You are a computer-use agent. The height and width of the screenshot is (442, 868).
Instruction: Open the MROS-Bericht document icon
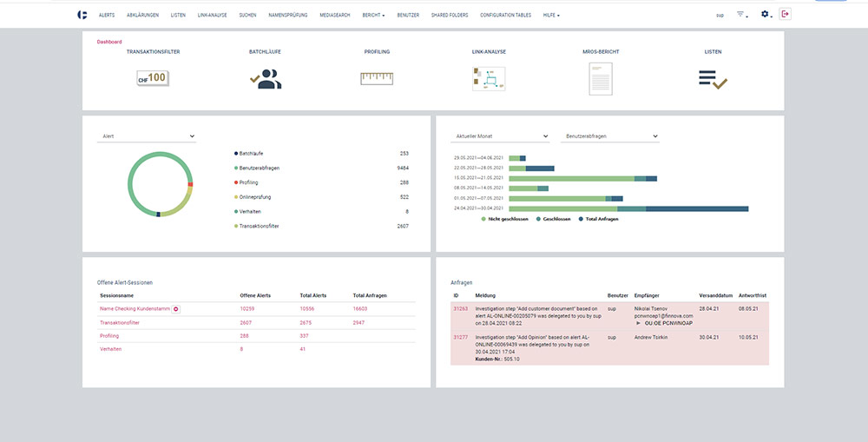tap(601, 80)
